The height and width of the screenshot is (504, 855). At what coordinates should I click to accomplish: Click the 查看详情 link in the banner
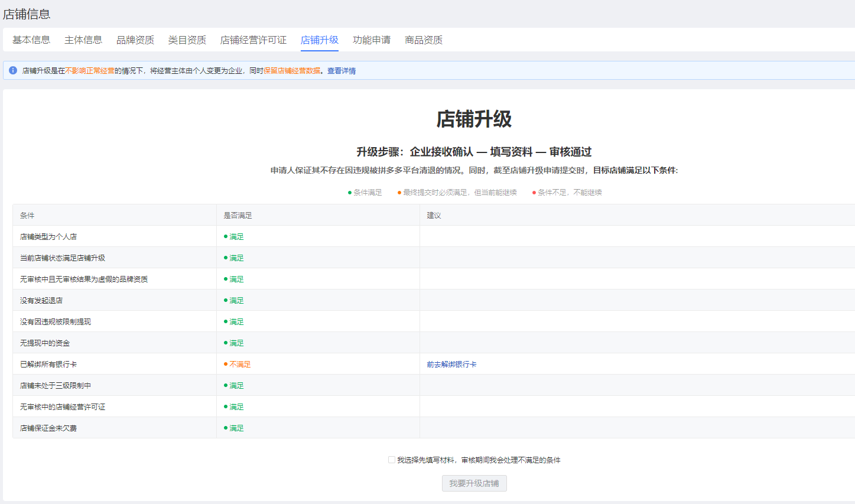342,71
